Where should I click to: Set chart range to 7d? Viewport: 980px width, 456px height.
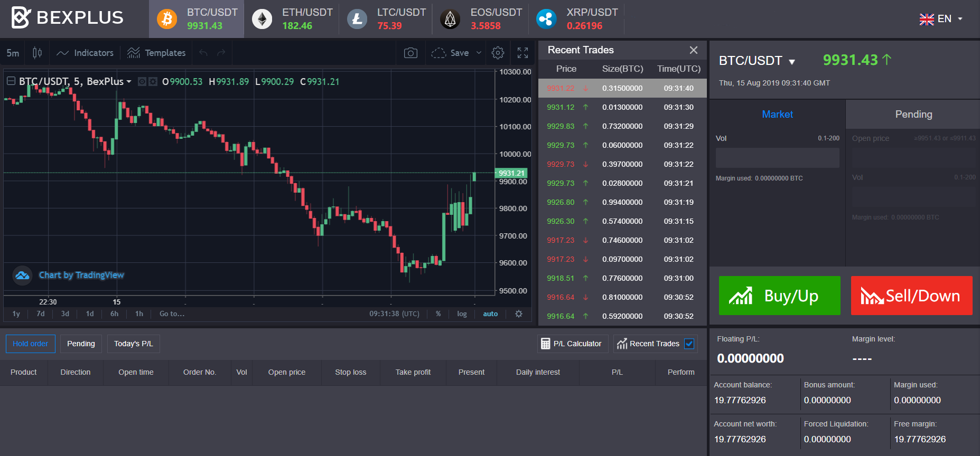pos(41,313)
